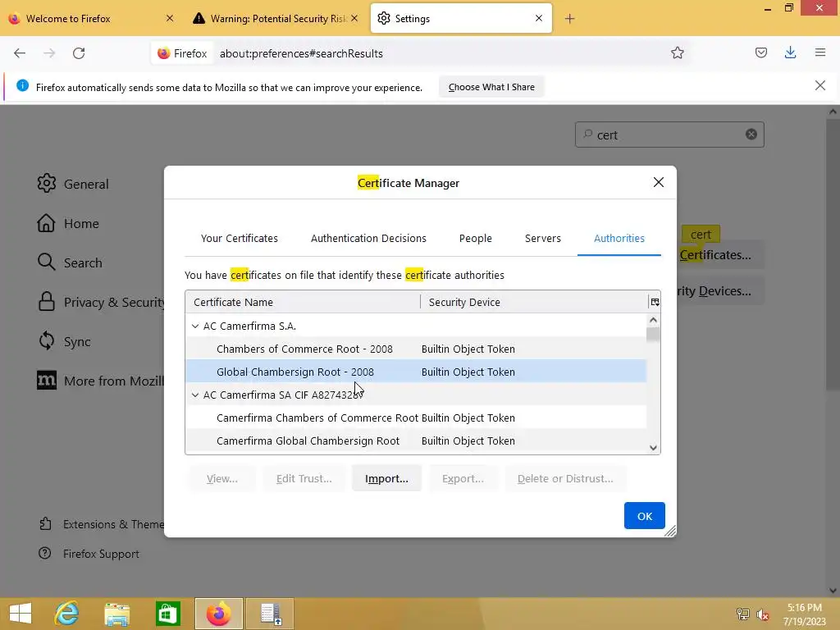Select Camerfirma Global Chambersign Root row
This screenshot has height=630, width=840.
point(416,441)
